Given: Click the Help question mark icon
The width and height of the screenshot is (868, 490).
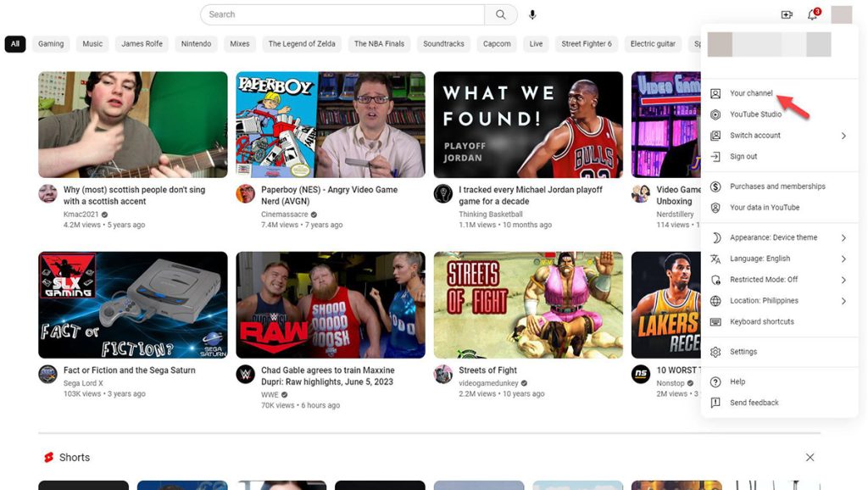Looking at the screenshot, I should [716, 381].
